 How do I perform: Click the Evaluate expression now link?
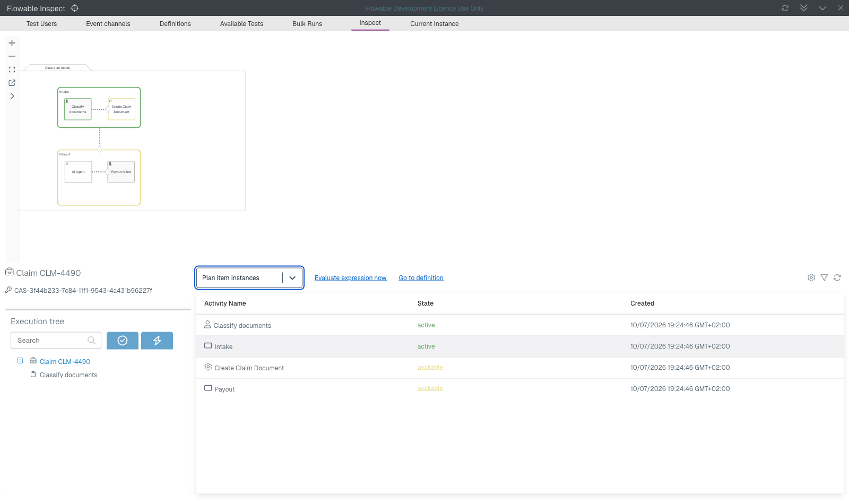[x=351, y=278]
